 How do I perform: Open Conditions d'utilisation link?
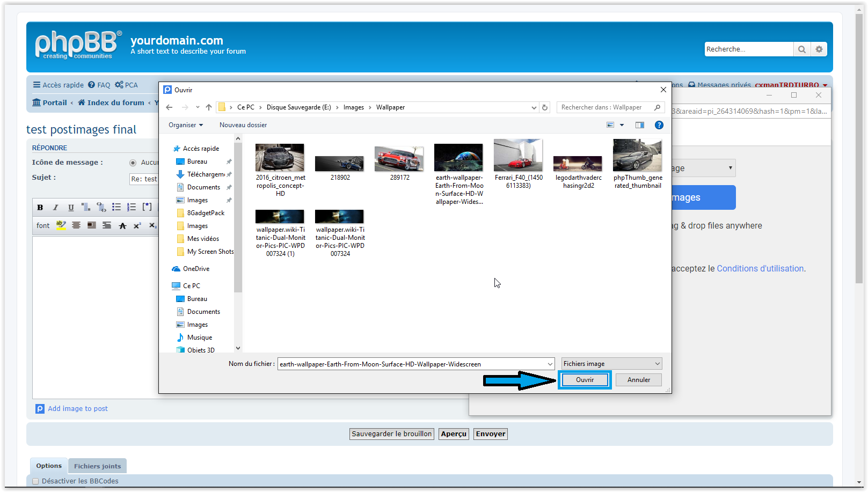760,269
